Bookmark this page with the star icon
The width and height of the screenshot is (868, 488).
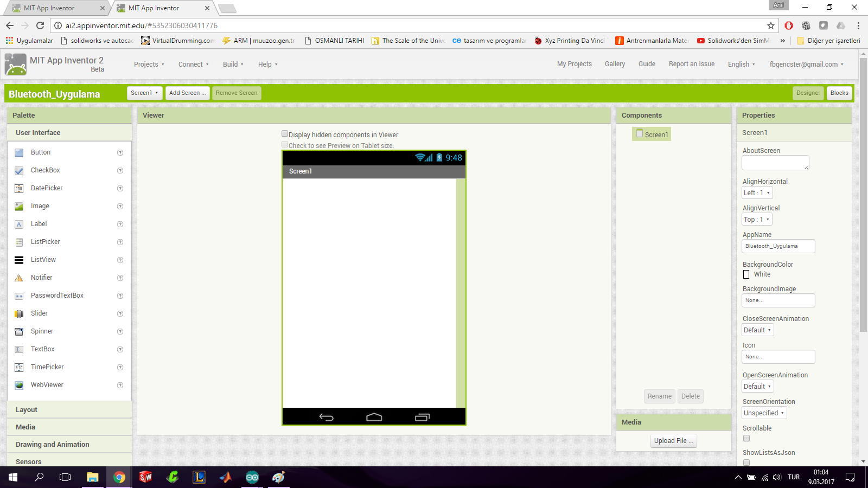coord(771,25)
